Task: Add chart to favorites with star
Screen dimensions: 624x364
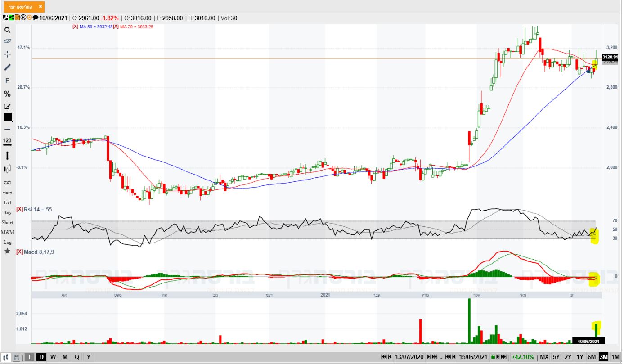Action: pyautogui.click(x=7, y=251)
